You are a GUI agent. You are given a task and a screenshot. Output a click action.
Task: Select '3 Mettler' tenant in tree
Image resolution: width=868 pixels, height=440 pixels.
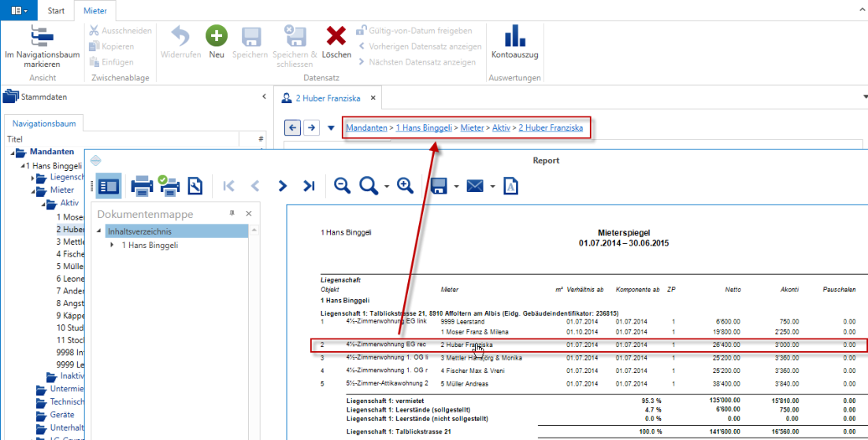[x=70, y=242]
